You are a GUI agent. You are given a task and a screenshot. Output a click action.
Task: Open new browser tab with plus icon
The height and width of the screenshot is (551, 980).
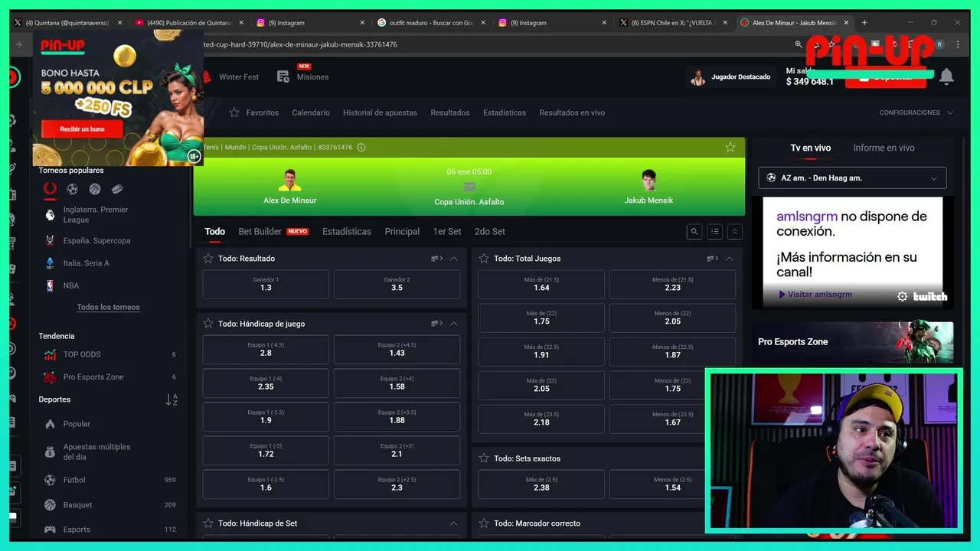[x=864, y=23]
